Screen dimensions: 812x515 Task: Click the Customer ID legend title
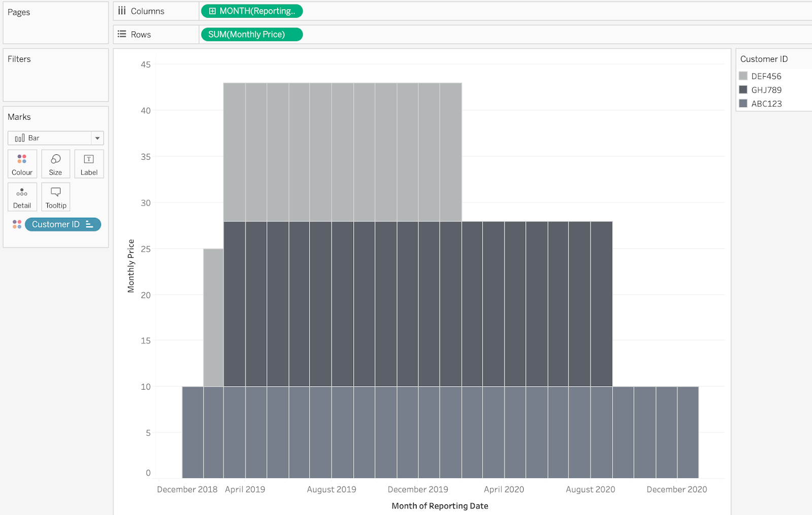[764, 59]
